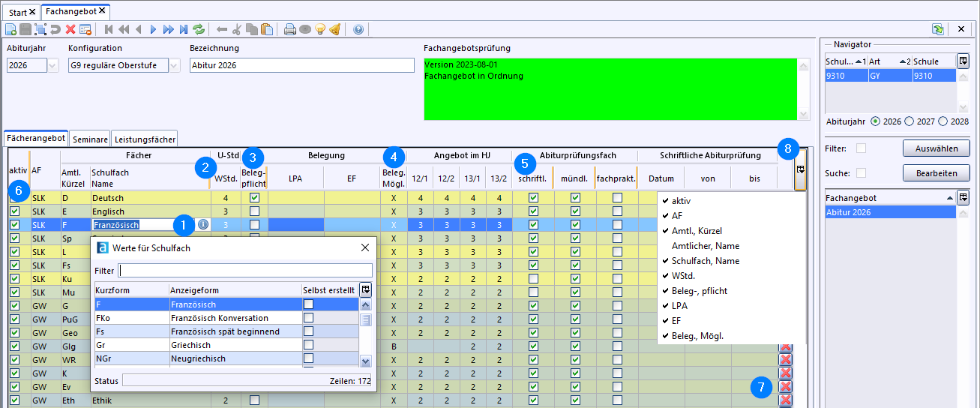The width and height of the screenshot is (980, 408).
Task: Click the info icon in the Französisch cell
Action: click(x=203, y=224)
